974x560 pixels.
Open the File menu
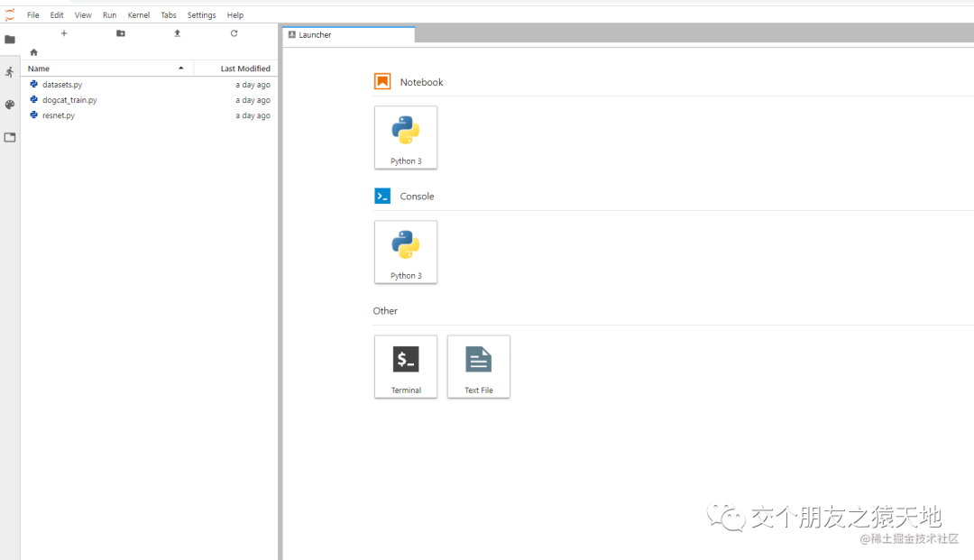(33, 15)
